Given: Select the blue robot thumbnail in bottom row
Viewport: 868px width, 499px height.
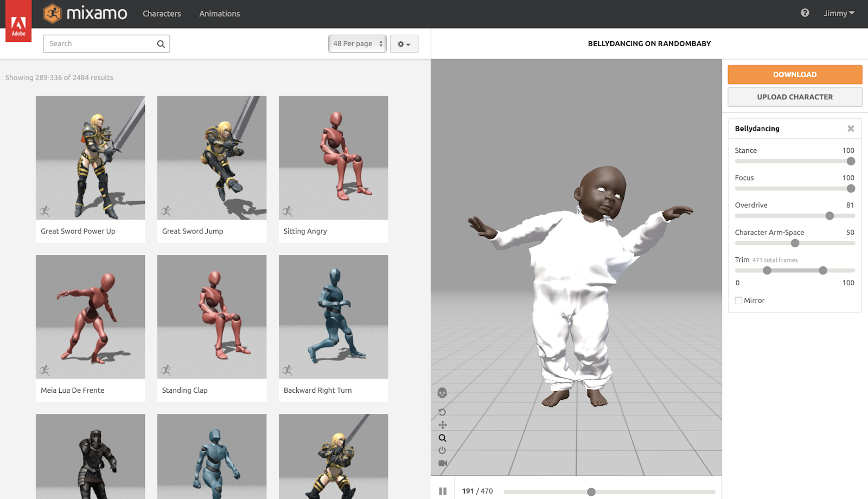Looking at the screenshot, I should coord(212,457).
